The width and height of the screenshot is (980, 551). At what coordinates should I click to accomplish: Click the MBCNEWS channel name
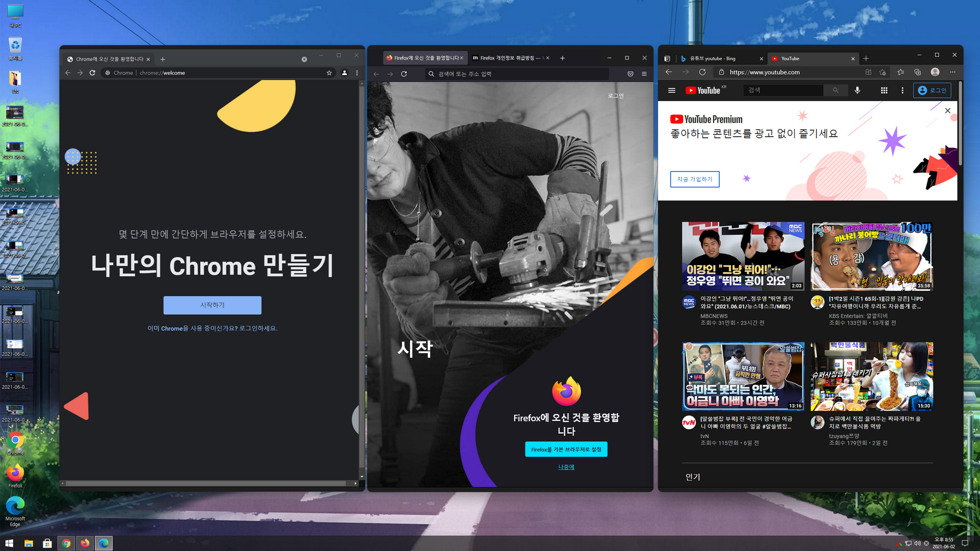point(714,316)
